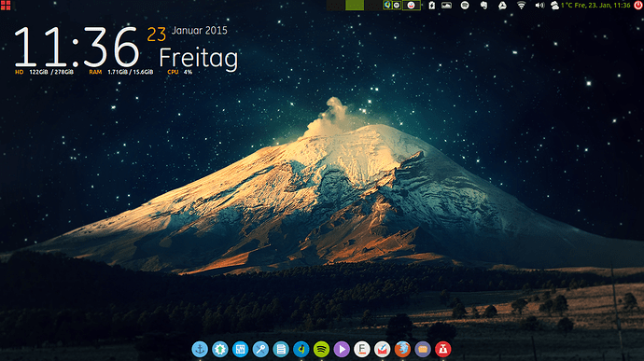
Task: Launch the purple play media player
Action: coord(342,349)
